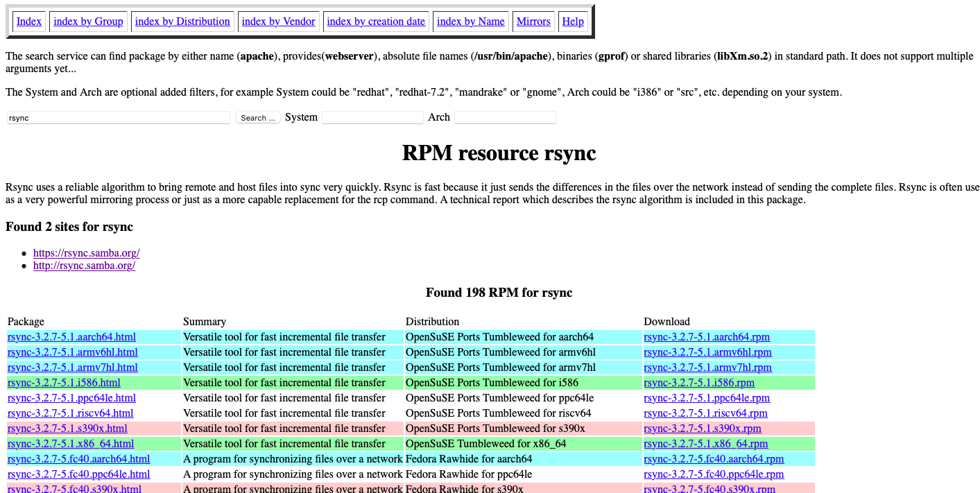This screenshot has width=980, height=493.
Task: Open the index by Distribution page
Action: [x=182, y=21]
